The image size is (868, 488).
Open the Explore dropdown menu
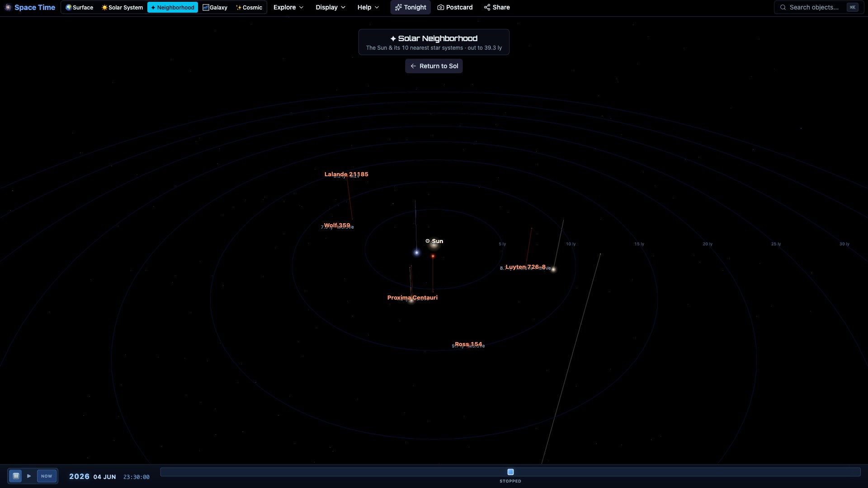tap(288, 7)
